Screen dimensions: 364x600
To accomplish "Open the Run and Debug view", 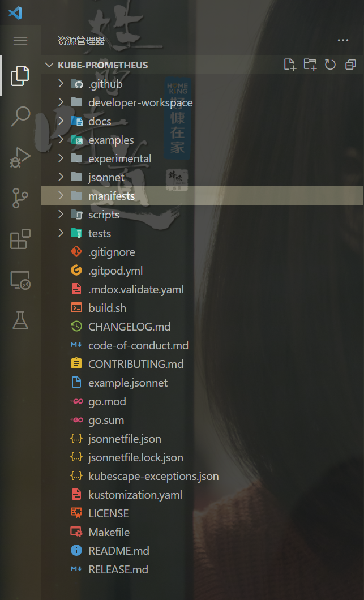I will (x=20, y=157).
